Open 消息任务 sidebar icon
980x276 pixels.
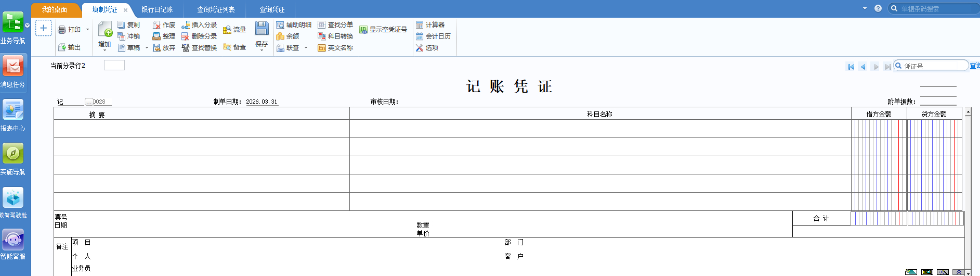click(x=13, y=72)
